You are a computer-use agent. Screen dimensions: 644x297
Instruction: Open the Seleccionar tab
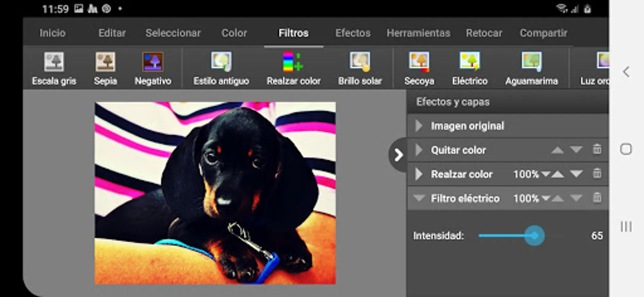click(x=173, y=33)
